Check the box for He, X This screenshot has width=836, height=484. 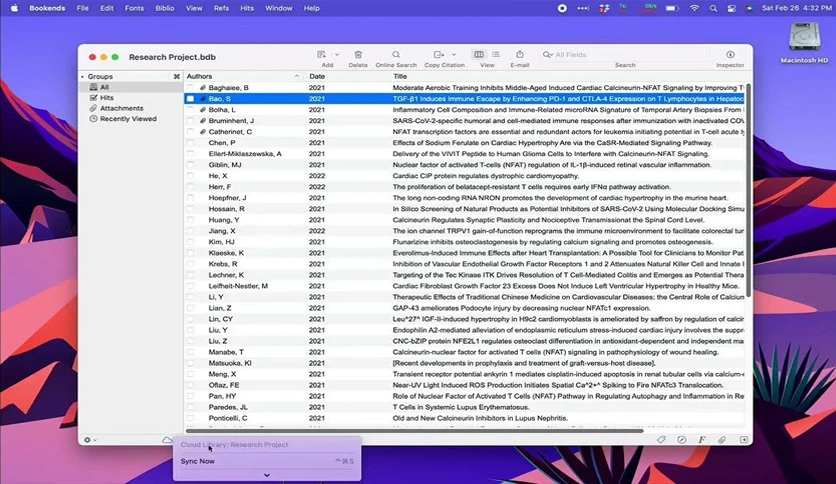(190, 176)
